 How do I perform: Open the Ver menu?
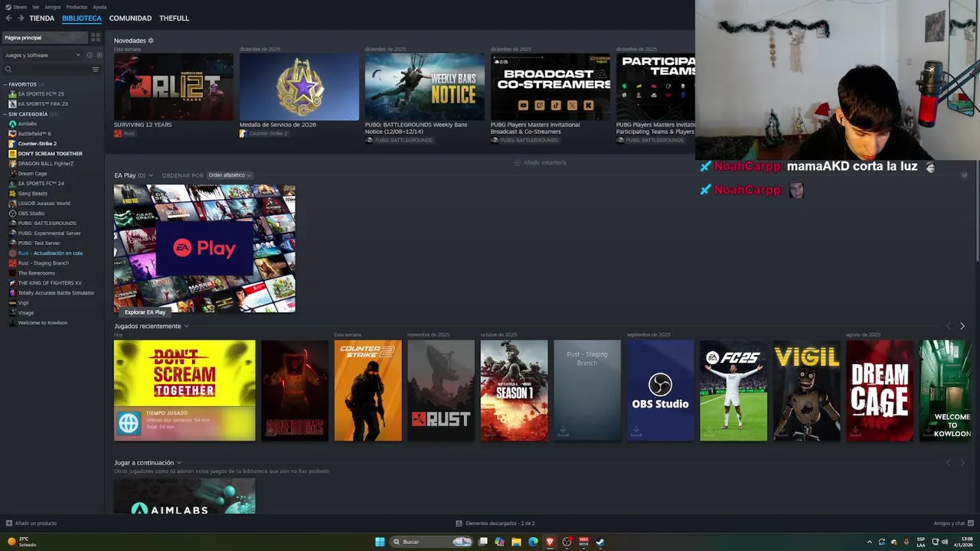(36, 7)
